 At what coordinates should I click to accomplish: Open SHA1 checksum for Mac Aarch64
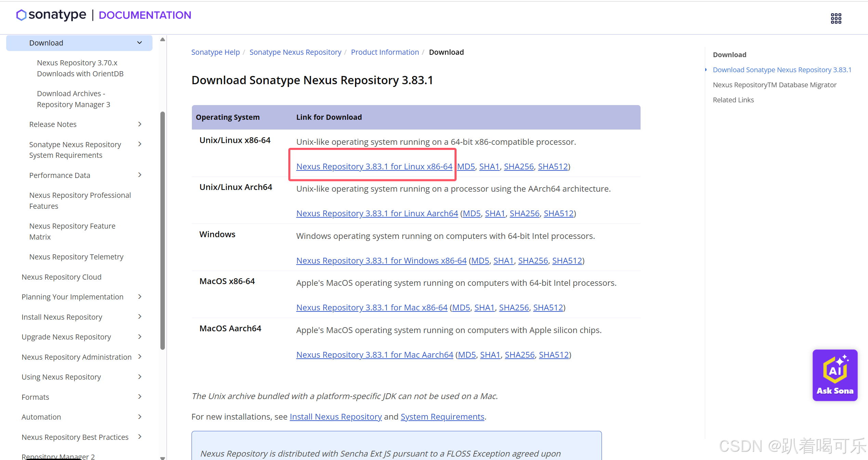[490, 355]
